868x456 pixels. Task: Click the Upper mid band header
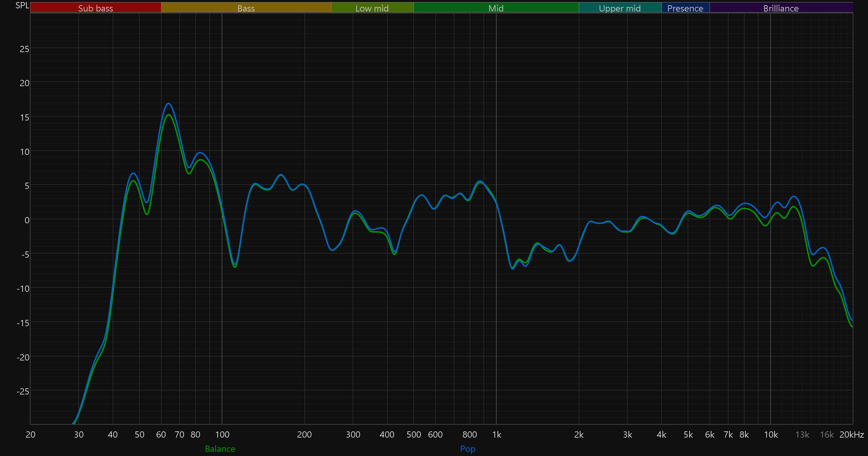pyautogui.click(x=620, y=8)
